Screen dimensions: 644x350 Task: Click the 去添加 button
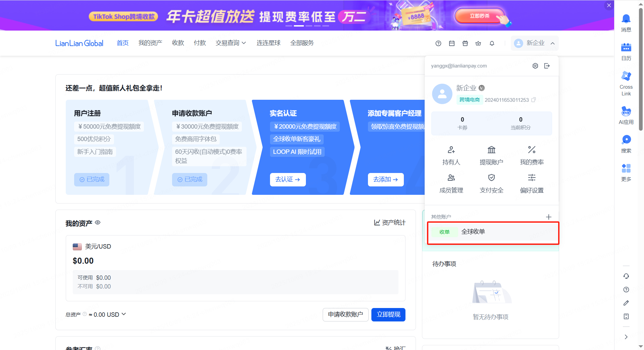[x=385, y=179]
